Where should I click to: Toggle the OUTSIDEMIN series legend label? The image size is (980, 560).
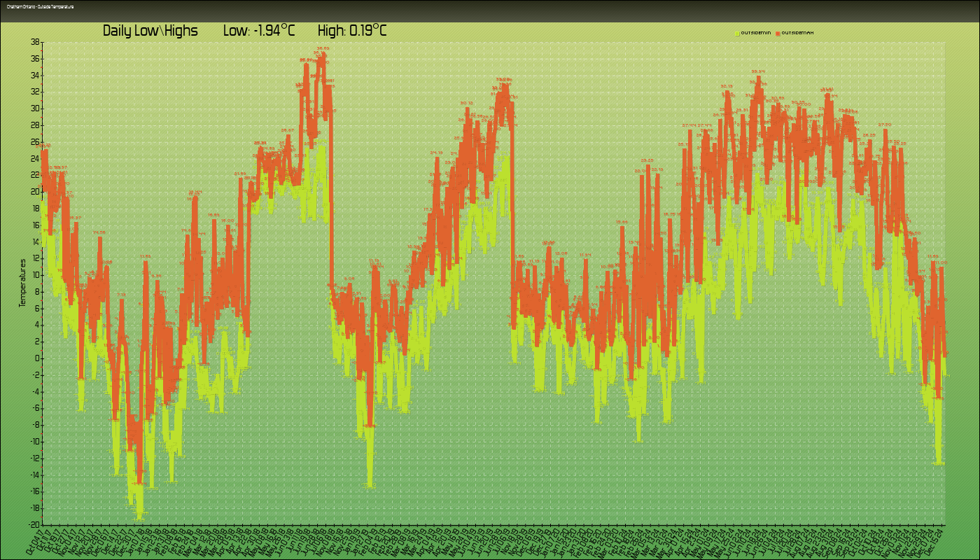click(755, 33)
